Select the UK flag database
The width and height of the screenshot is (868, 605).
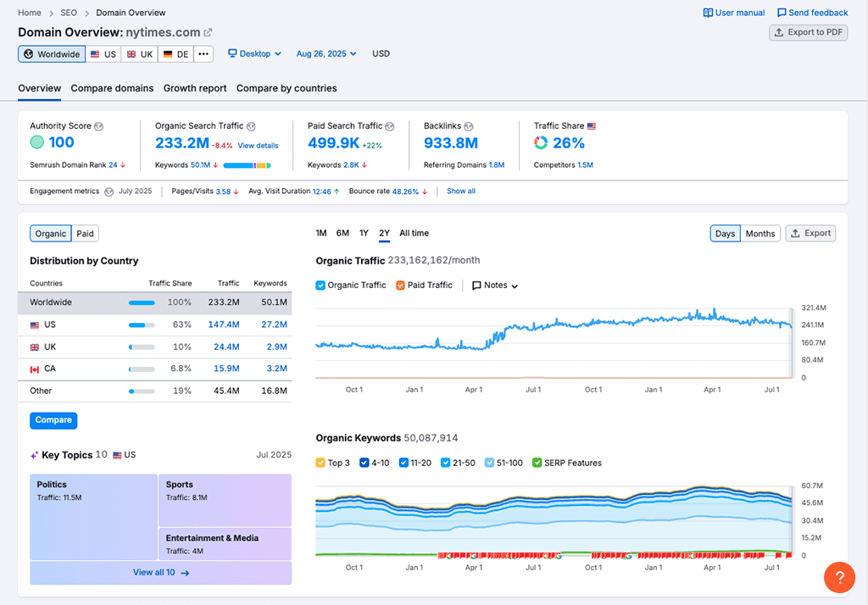[x=140, y=54]
